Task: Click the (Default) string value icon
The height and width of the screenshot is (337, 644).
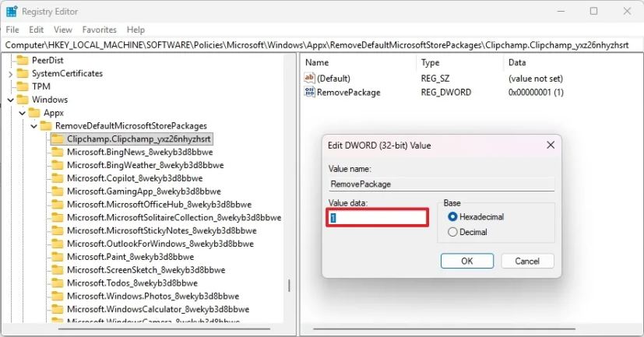Action: click(310, 79)
